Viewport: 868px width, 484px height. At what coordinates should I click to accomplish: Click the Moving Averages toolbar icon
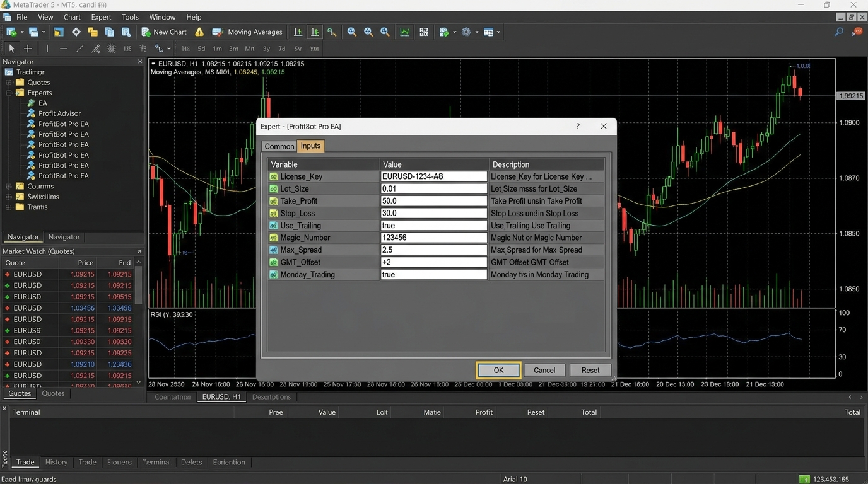[218, 32]
